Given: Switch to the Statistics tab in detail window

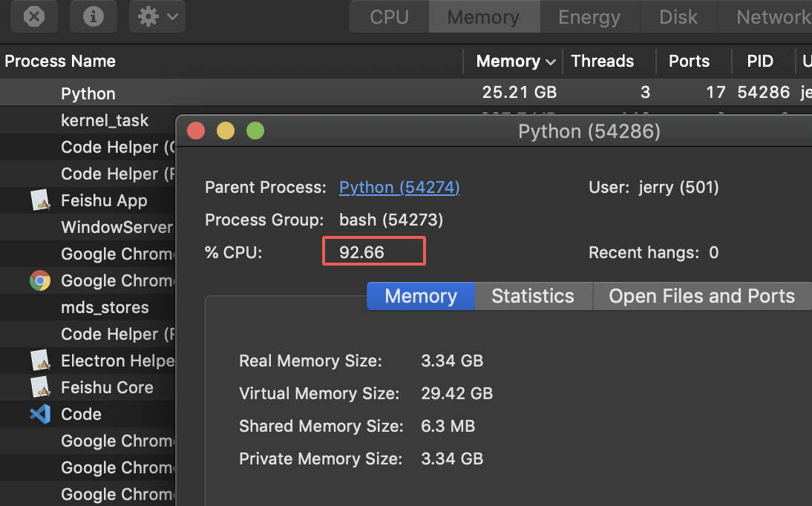Looking at the screenshot, I should [533, 296].
